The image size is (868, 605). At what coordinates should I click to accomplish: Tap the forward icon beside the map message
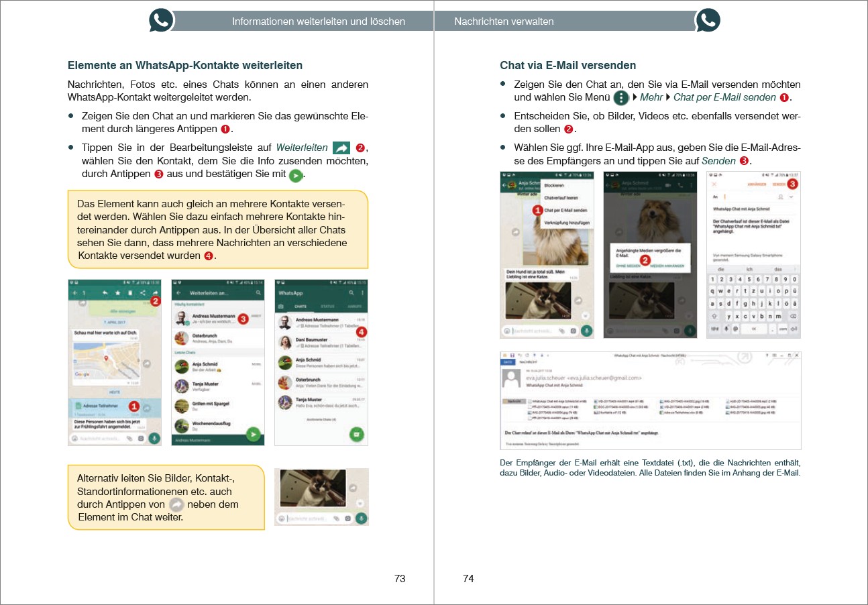pyautogui.click(x=146, y=362)
